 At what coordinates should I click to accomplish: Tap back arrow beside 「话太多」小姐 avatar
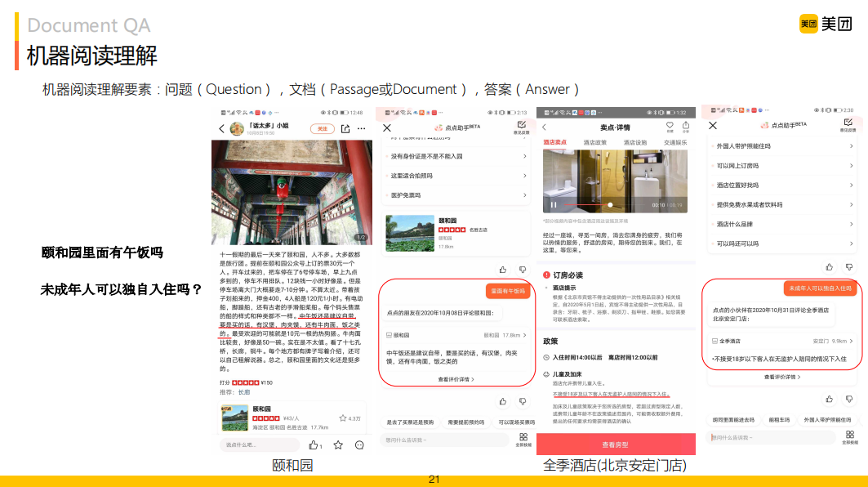(222, 128)
